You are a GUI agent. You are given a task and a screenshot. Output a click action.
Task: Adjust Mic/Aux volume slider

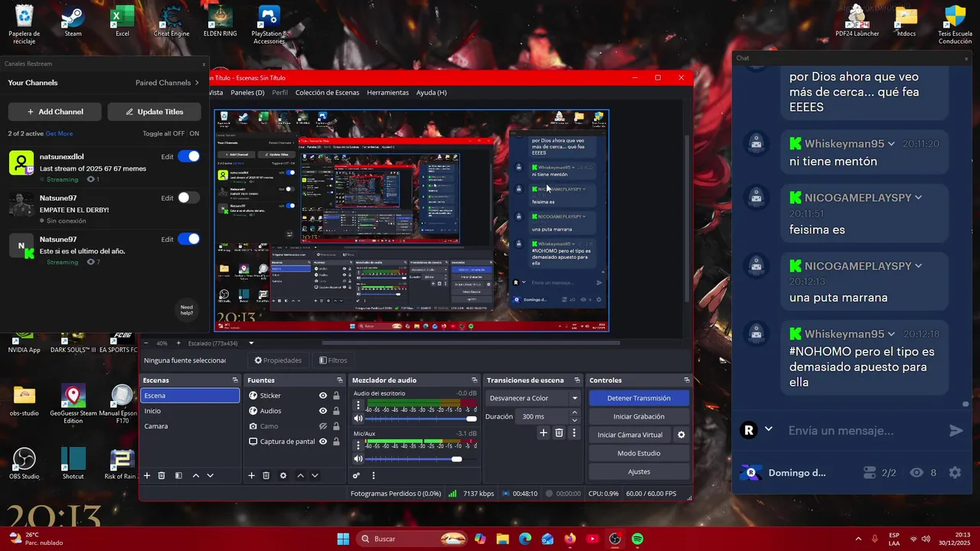tap(421, 459)
